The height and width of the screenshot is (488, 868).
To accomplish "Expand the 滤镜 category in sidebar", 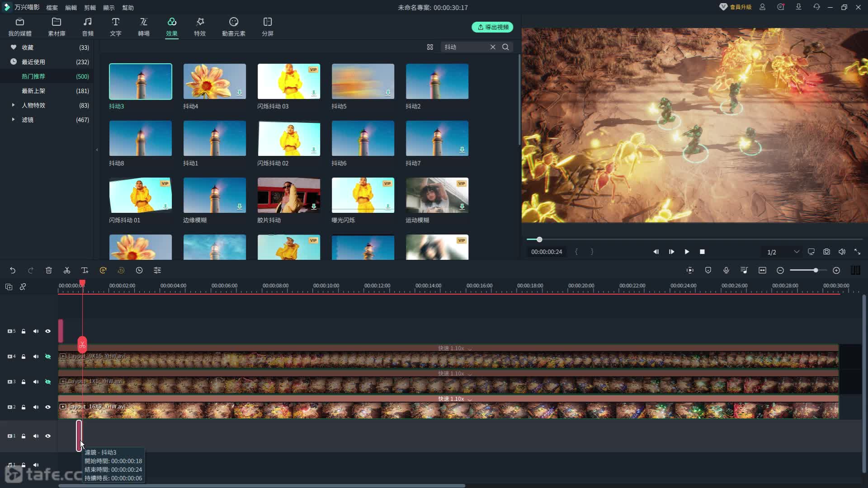I will [x=13, y=119].
